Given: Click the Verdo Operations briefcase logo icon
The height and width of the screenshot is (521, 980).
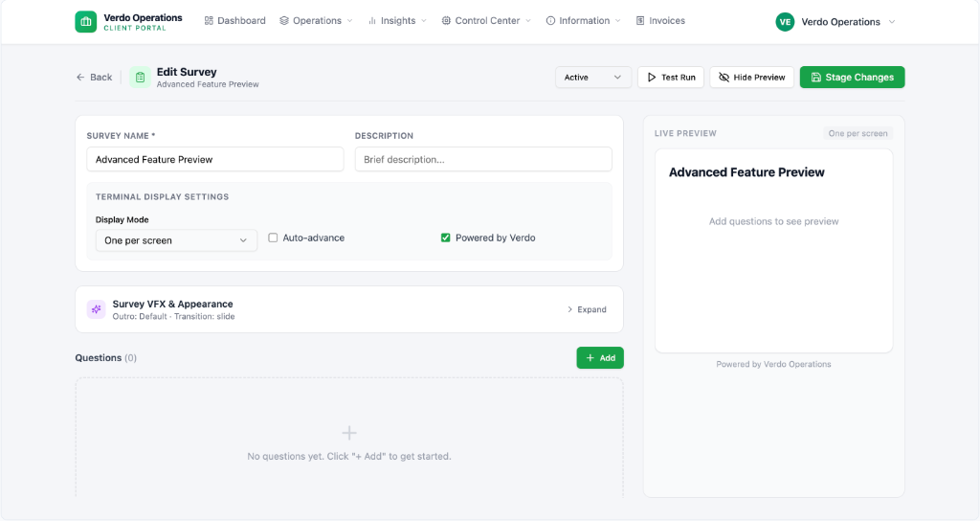Looking at the screenshot, I should [85, 21].
